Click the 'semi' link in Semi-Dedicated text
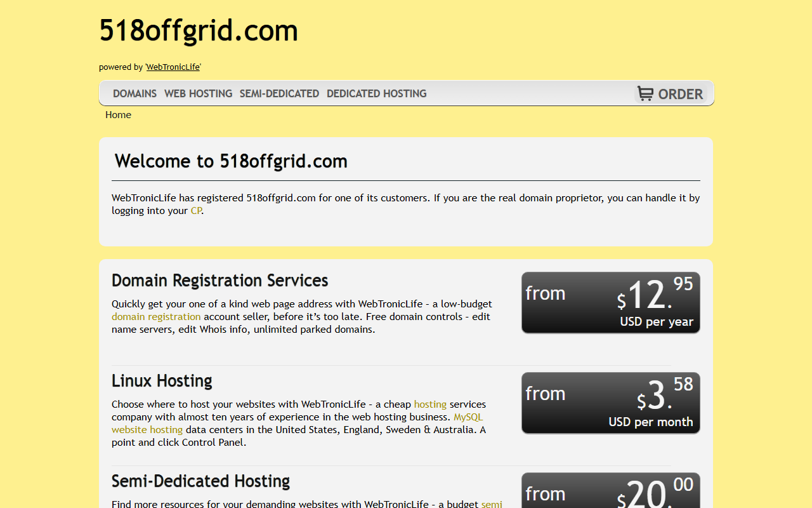The image size is (812, 508). pos(492,504)
